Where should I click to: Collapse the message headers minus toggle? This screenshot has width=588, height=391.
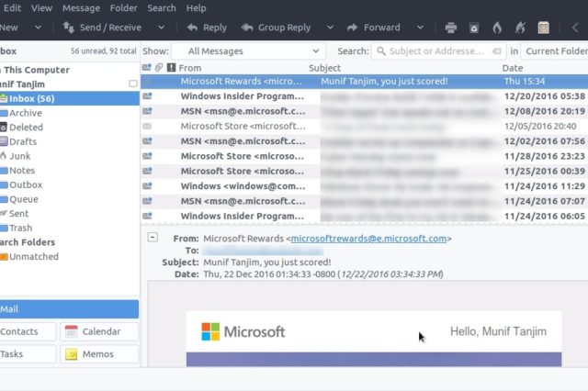coord(153,237)
